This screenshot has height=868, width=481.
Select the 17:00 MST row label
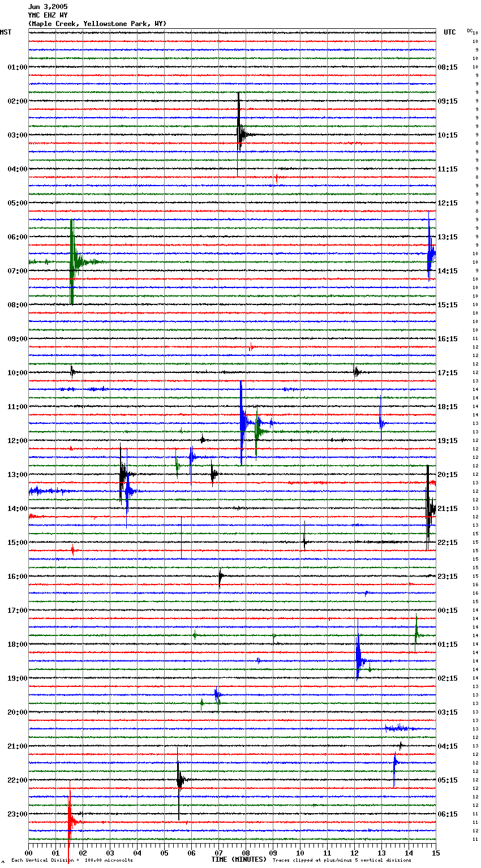point(17,611)
